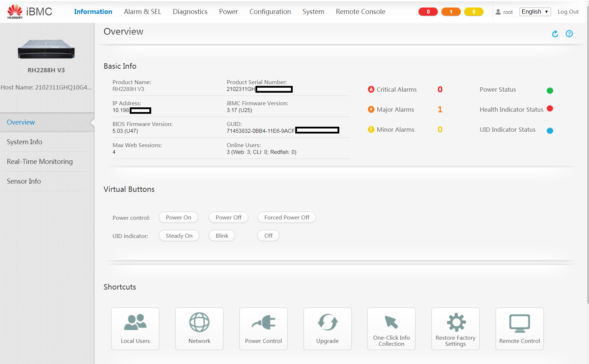Open the Power menu
Image resolution: width=589 pixels, height=364 pixels.
[x=229, y=12]
